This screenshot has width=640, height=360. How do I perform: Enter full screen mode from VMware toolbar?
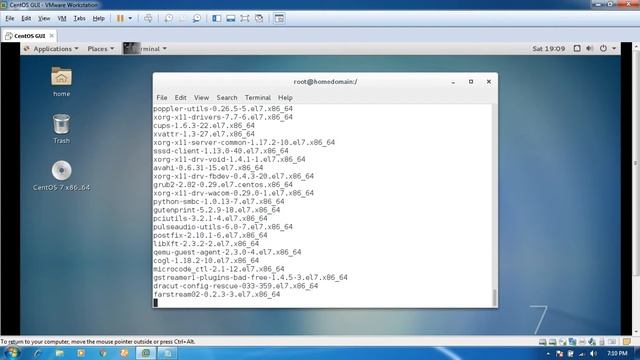pyautogui.click(x=244, y=18)
